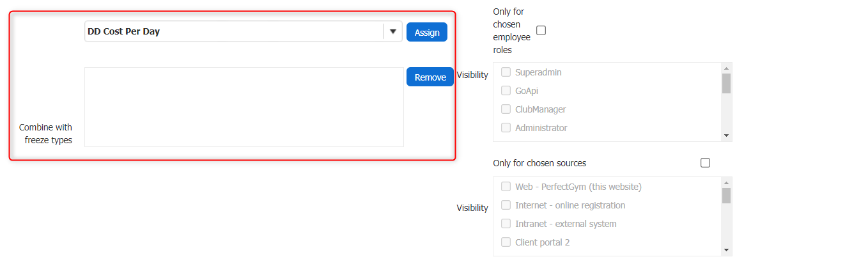Click inside the combine freeze types listbox
The image size is (868, 266).
pyautogui.click(x=244, y=107)
